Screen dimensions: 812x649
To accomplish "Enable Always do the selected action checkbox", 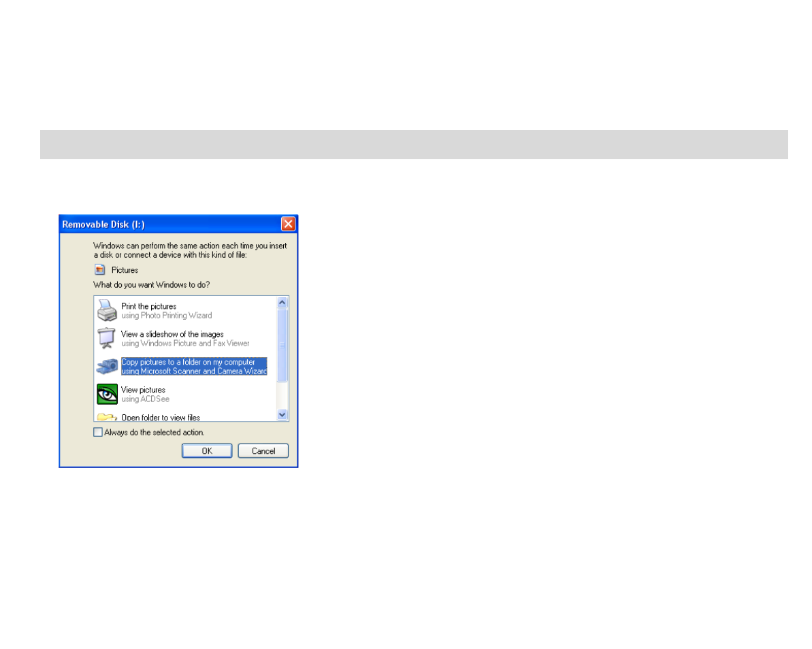I will tap(98, 432).
